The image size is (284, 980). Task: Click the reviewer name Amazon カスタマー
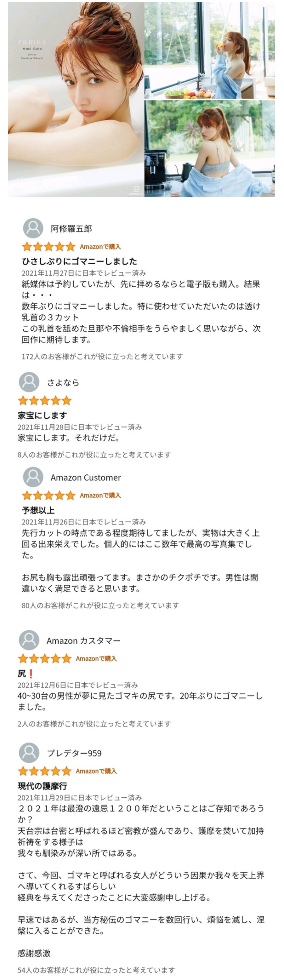[84, 641]
